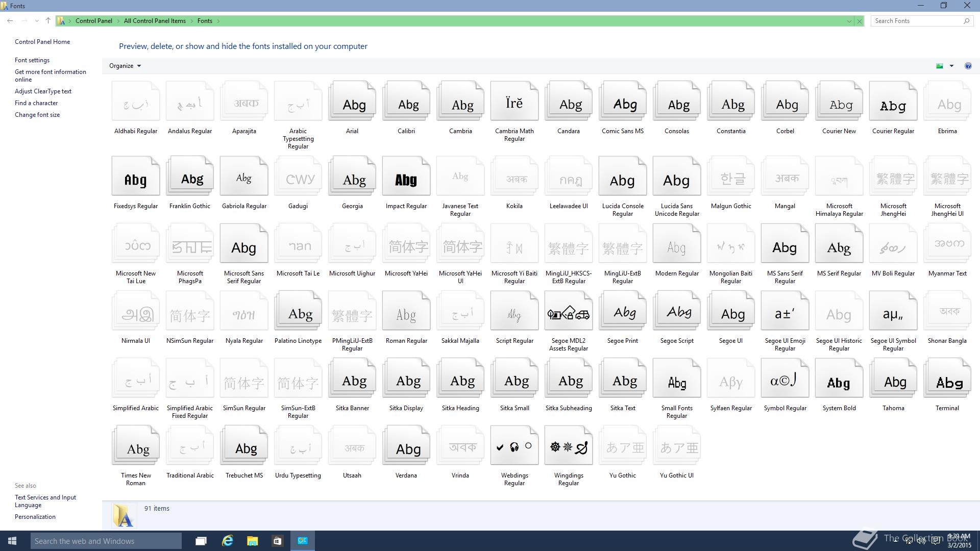Viewport: 980px width, 551px height.
Task: Launch Internet Explorer from the taskbar
Action: pyautogui.click(x=228, y=541)
